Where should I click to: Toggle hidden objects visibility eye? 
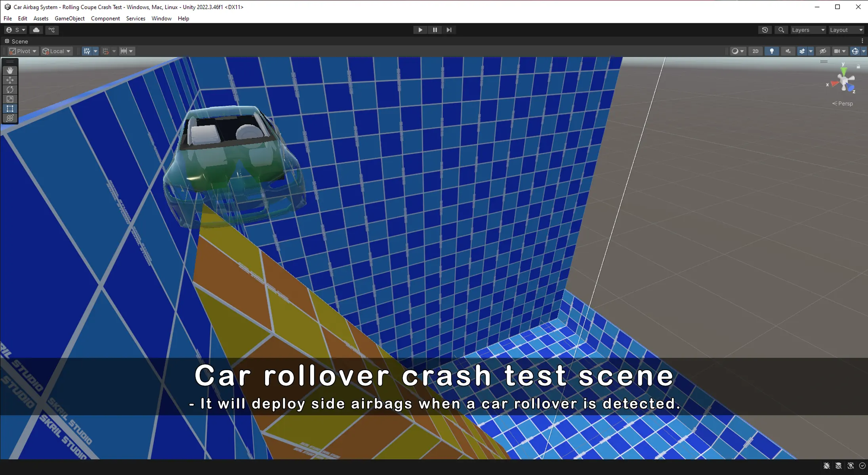(x=822, y=51)
